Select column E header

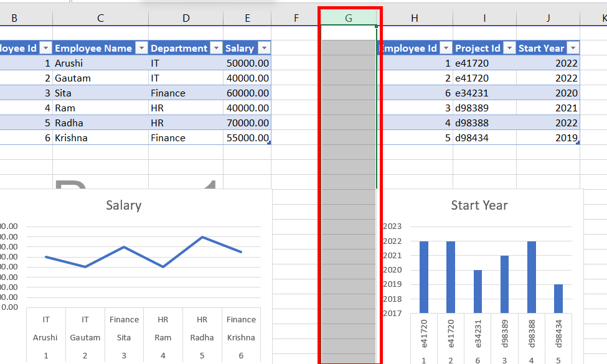pyautogui.click(x=247, y=18)
